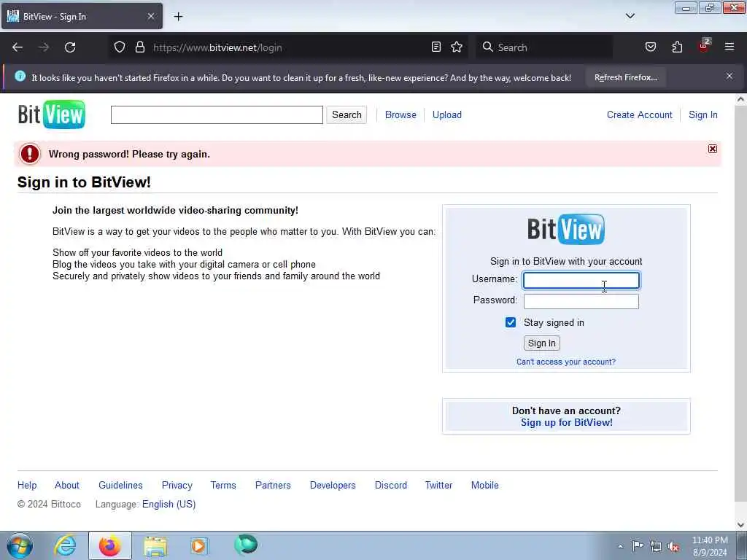Click the Username input field
Image resolution: width=747 pixels, height=560 pixels.
point(581,281)
